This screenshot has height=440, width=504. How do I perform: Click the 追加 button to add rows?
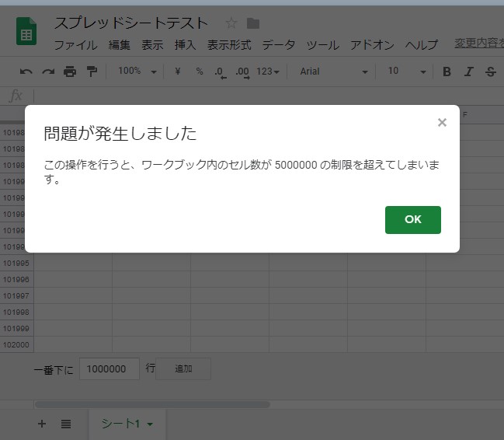183,368
